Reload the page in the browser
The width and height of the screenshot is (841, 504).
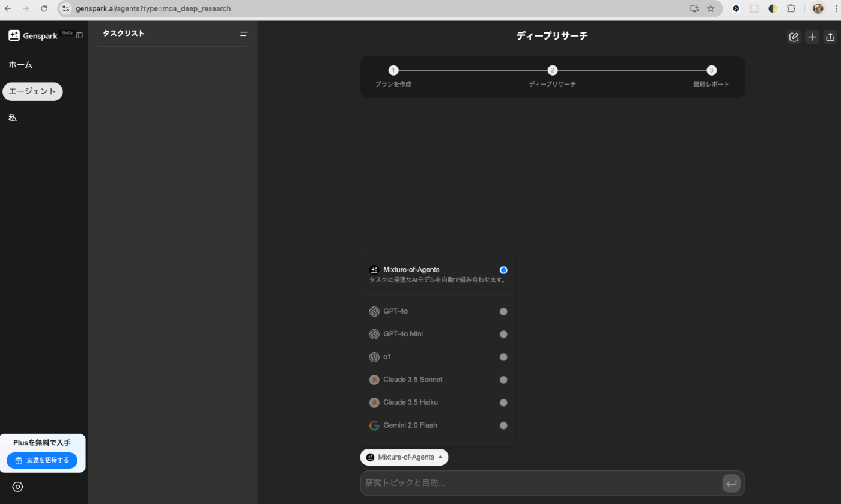(44, 8)
